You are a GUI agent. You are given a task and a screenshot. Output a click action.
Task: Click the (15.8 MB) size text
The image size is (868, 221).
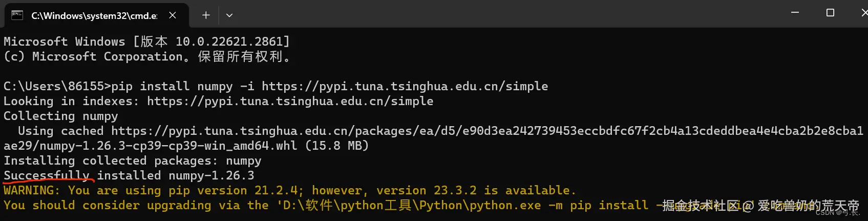[x=336, y=146]
